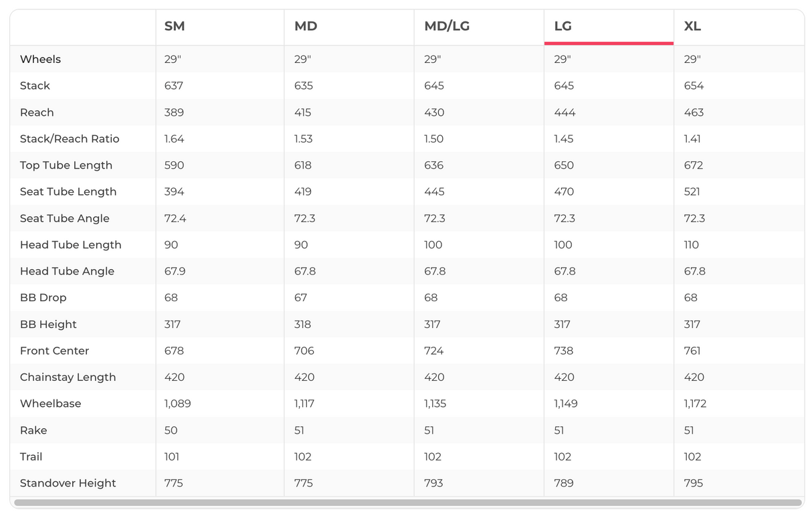Screen dimensions: 812x514
Task: Select the SM wheelbase value 1,089
Action: click(177, 404)
